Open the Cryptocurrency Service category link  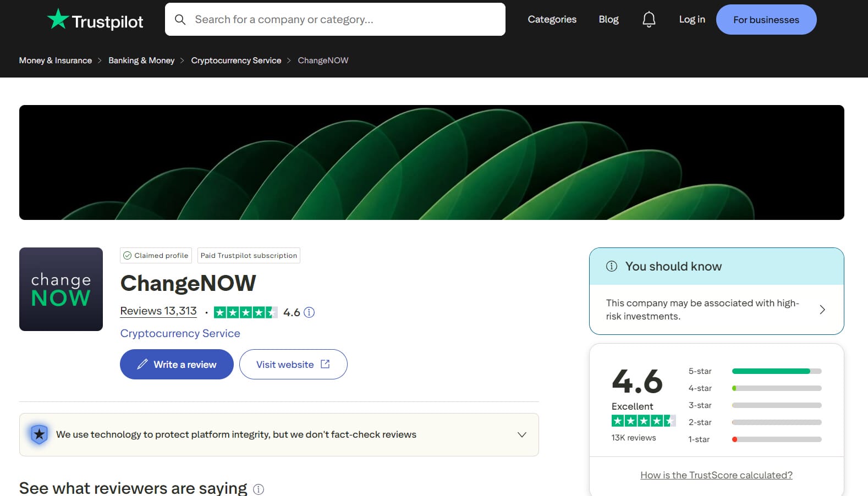point(180,333)
